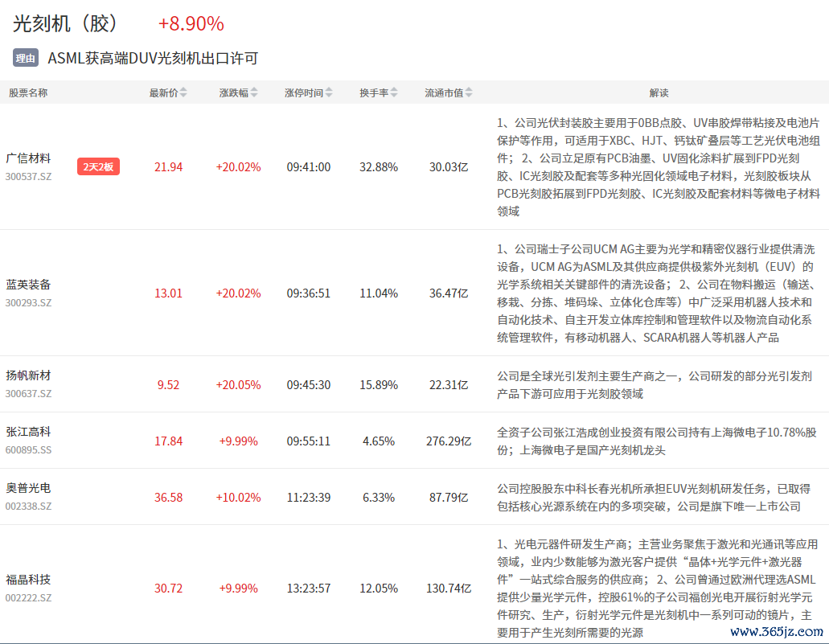Click the 扬帆新材 interpretation paragraph
This screenshot has width=829, height=644.
(x=655, y=385)
